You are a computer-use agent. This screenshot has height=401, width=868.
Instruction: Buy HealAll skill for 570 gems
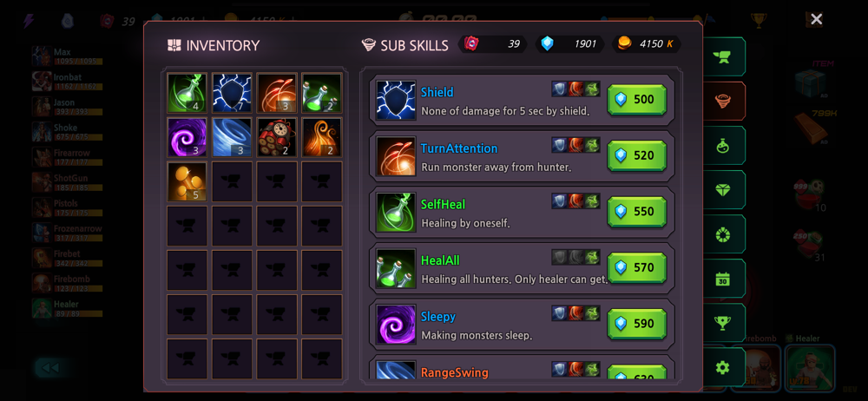click(x=636, y=267)
